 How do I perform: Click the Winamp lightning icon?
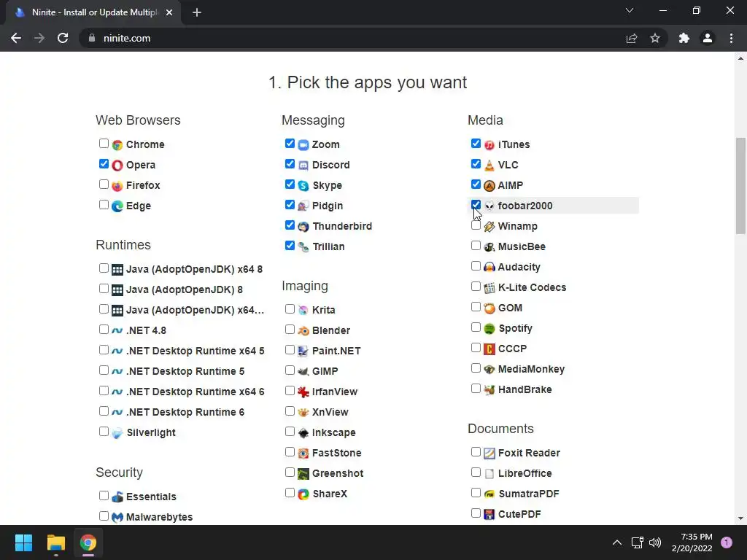489,227
